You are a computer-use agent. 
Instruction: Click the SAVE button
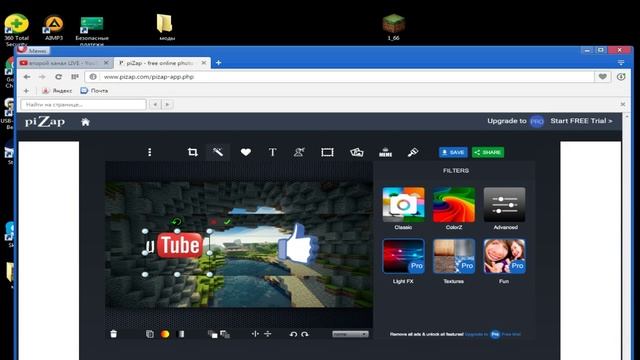click(x=453, y=152)
